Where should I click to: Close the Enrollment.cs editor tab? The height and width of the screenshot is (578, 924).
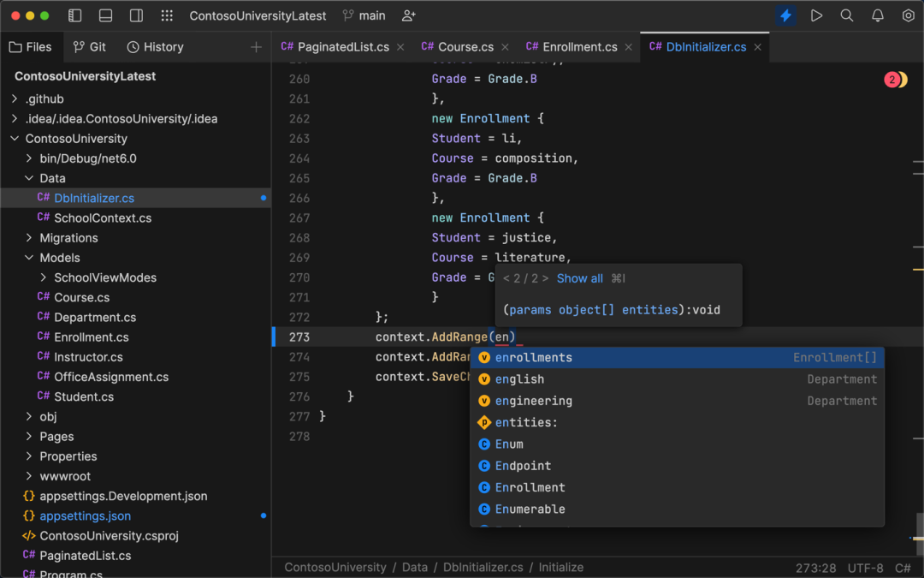628,47
